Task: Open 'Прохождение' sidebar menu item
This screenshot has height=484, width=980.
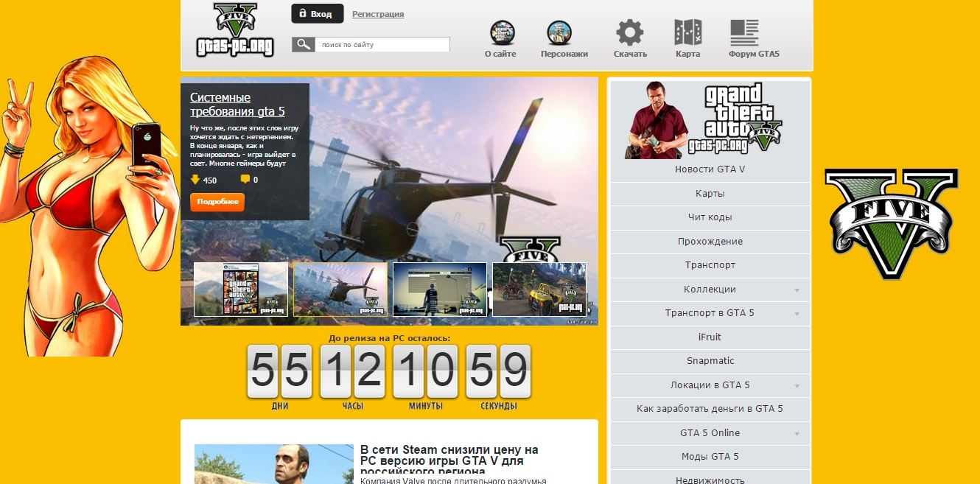Action: click(x=710, y=242)
